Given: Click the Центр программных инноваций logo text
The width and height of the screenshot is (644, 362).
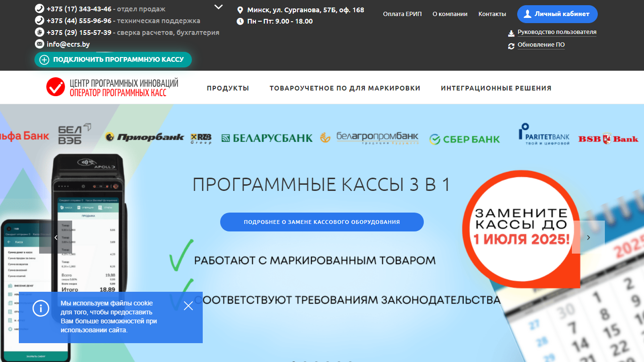Looking at the screenshot, I should pyautogui.click(x=124, y=87).
